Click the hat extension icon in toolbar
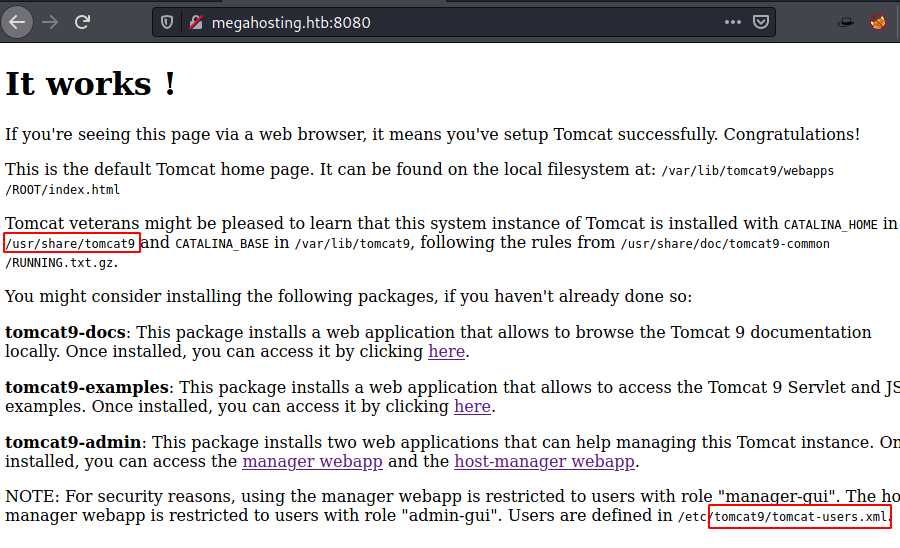Screen dimensions: 900x548 coord(845,22)
